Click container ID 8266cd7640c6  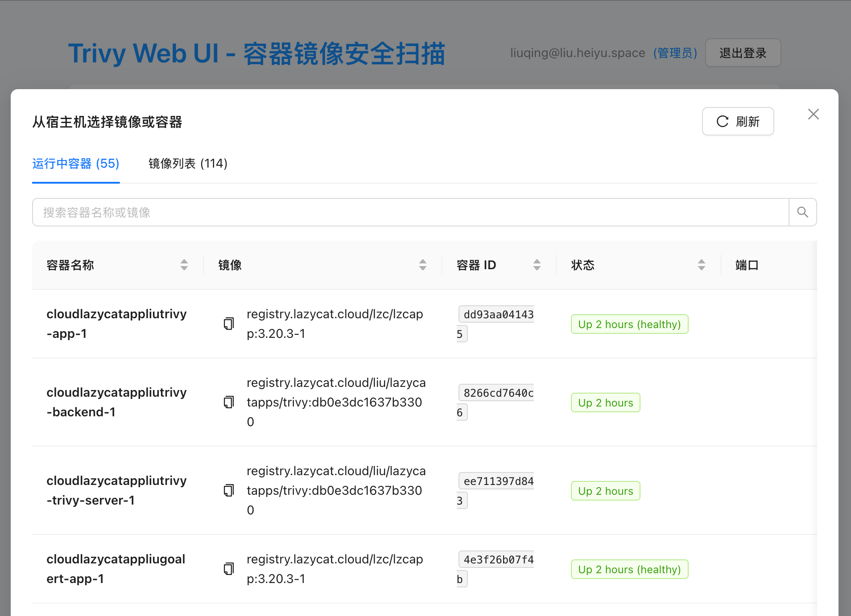tap(496, 402)
